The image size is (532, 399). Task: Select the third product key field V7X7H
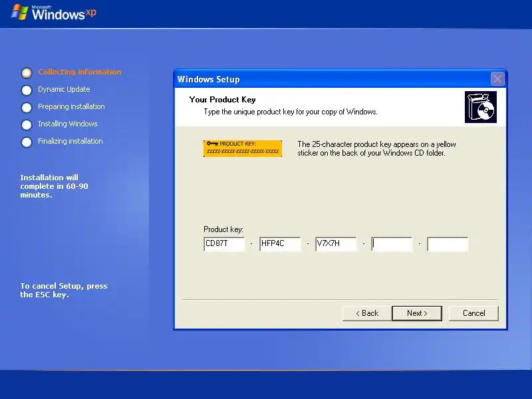click(336, 244)
